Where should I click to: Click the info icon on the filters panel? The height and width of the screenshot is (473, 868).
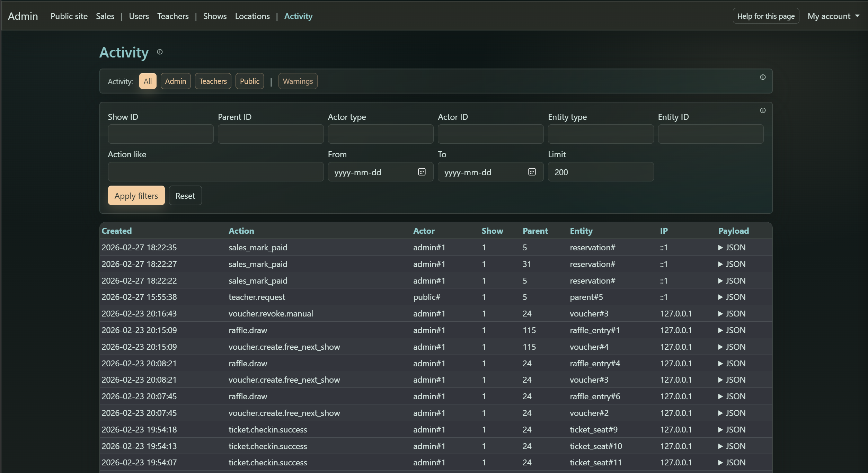click(x=763, y=110)
